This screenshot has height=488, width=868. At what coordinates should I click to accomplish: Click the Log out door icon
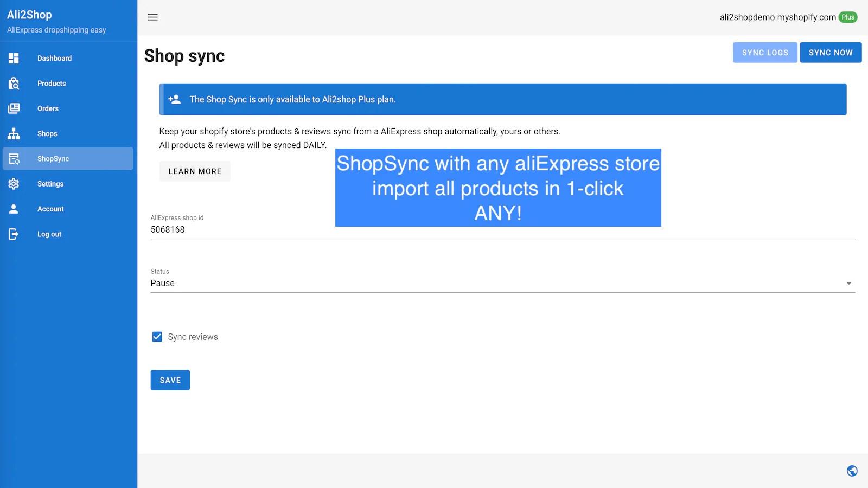14,234
